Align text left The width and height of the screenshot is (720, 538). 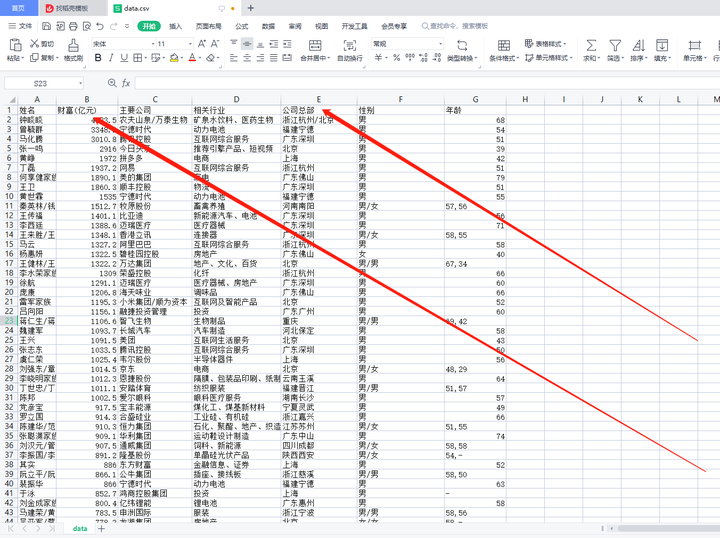click(x=234, y=58)
